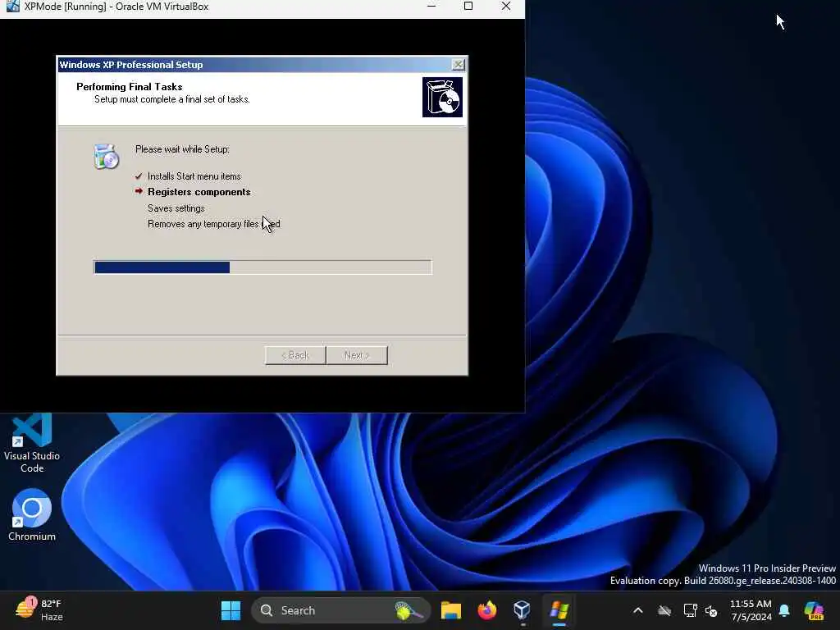Open the weather widget showing 82°F Haze
Screen dimensions: 840x630
[39, 610]
